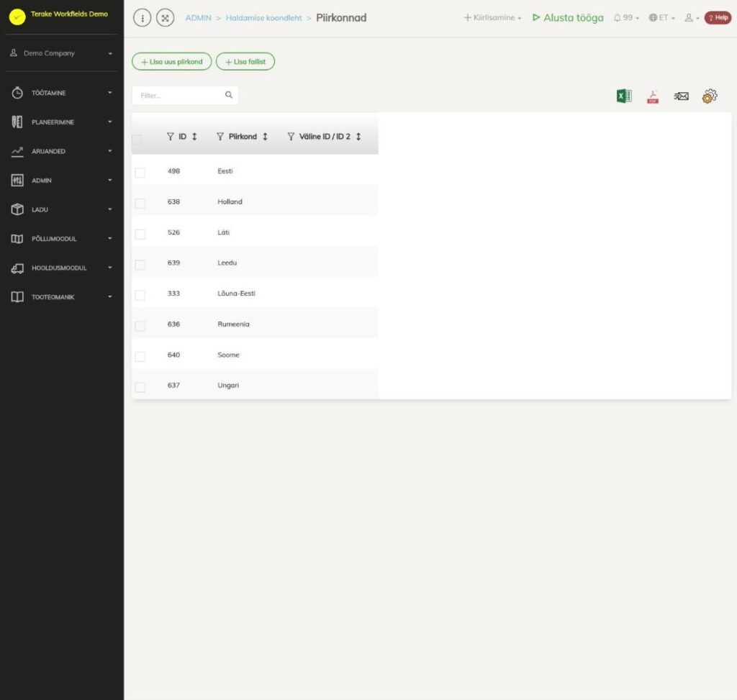The width and height of the screenshot is (737, 700).
Task: Click the Lisa uus piirkond button
Action: [x=171, y=62]
